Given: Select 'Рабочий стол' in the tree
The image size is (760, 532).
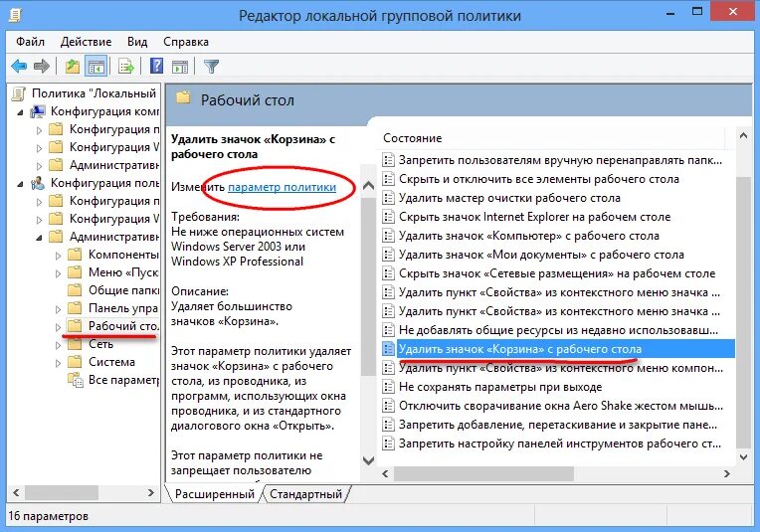Looking at the screenshot, I should [x=123, y=326].
